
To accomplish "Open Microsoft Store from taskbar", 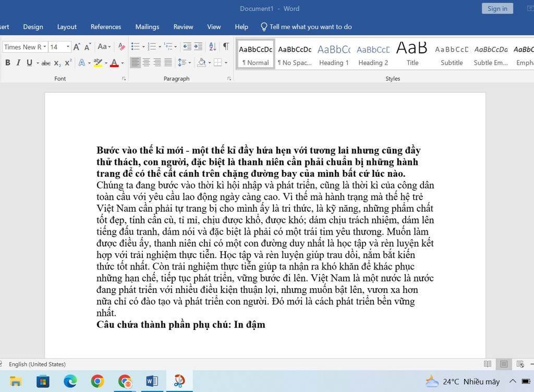I will click(x=43, y=381).
